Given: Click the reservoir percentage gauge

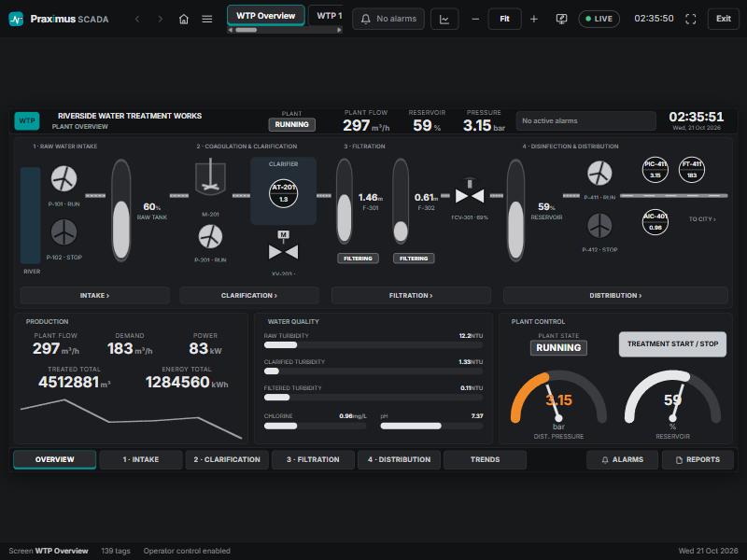Looking at the screenshot, I should coord(672,398).
